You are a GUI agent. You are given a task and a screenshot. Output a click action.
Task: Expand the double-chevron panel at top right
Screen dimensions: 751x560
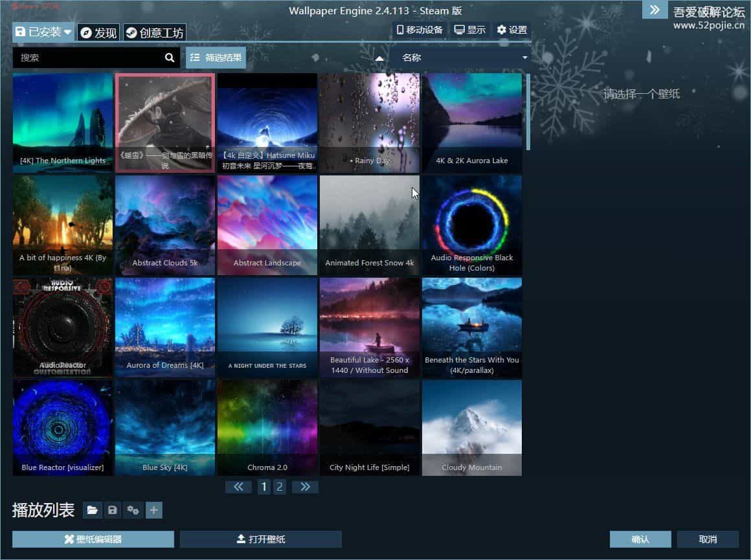655,10
